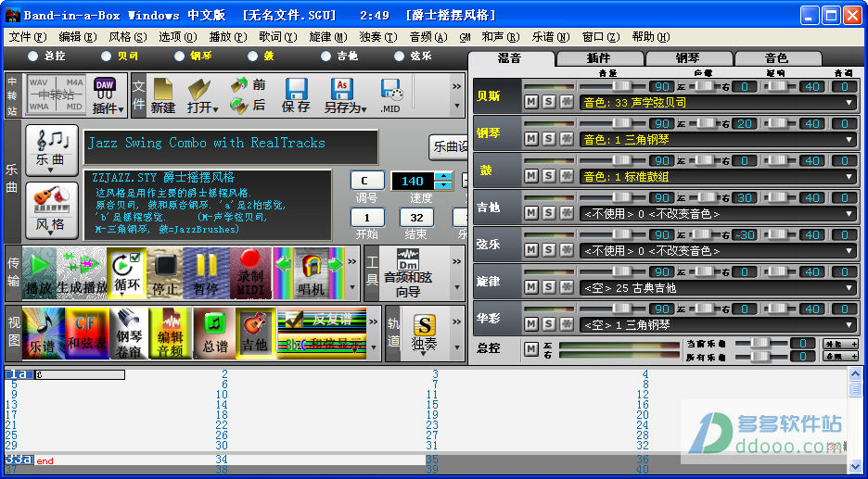Click the Song (乐曲) picker button

click(52, 150)
